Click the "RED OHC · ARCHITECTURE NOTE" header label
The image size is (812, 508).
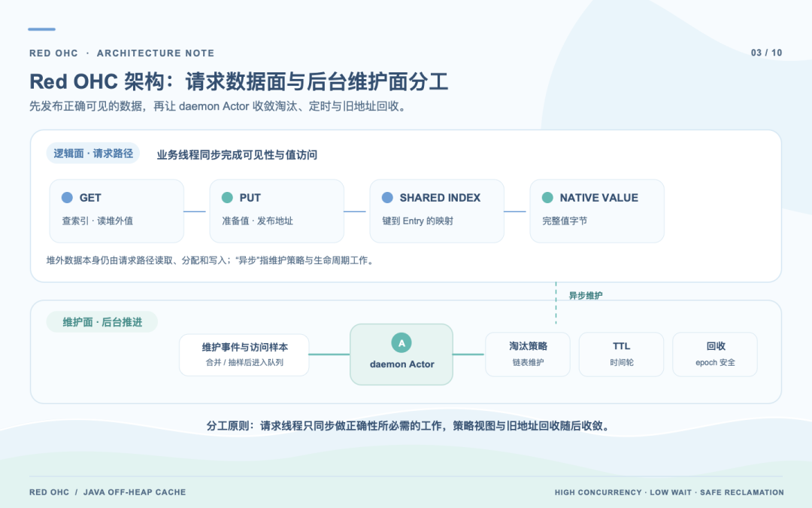pos(122,53)
